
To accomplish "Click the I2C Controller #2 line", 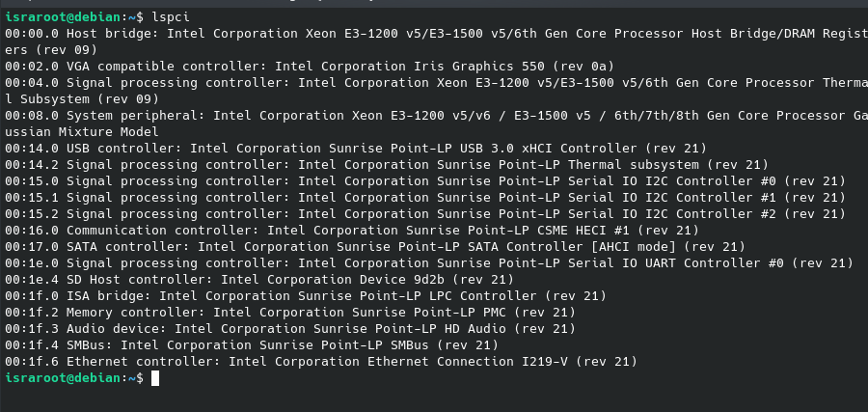I will coord(425,214).
